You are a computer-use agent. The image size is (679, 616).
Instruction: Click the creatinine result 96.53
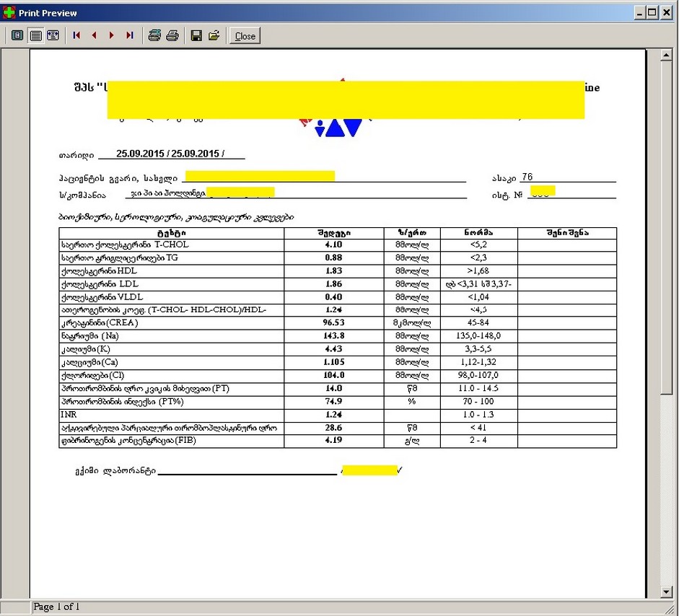[333, 323]
